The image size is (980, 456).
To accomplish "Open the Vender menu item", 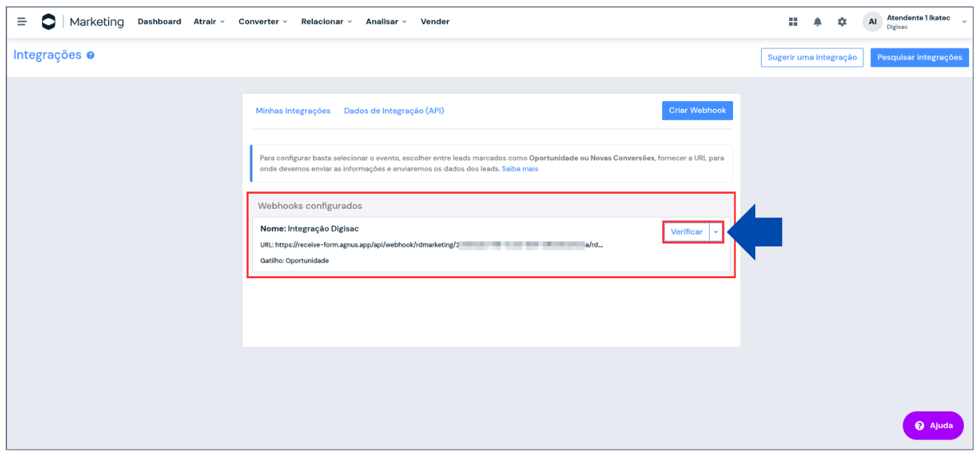I will (x=435, y=22).
